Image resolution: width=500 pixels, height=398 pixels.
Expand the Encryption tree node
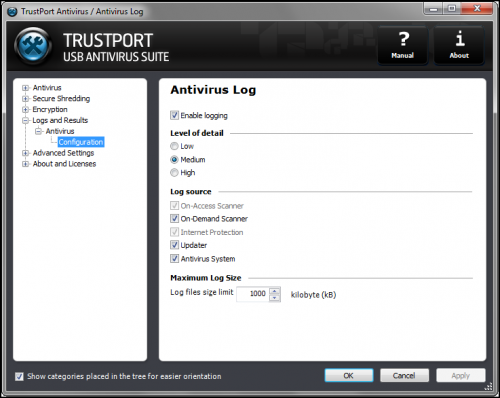coord(25,109)
